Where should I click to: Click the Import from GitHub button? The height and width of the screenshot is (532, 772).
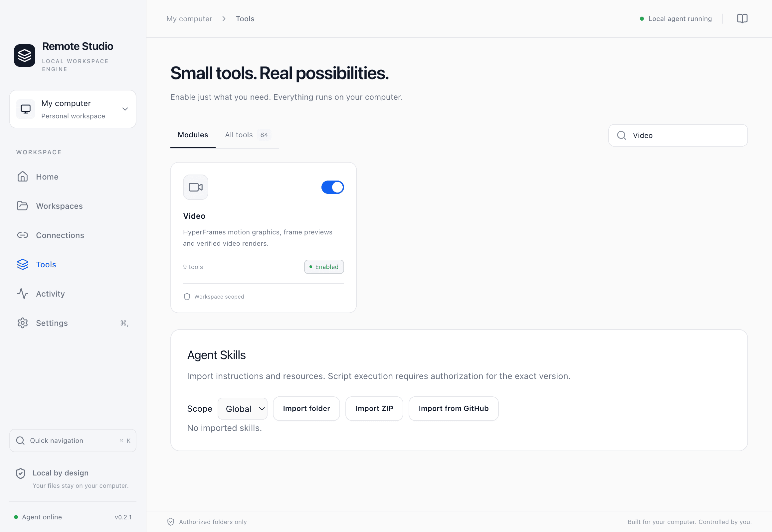click(x=454, y=409)
